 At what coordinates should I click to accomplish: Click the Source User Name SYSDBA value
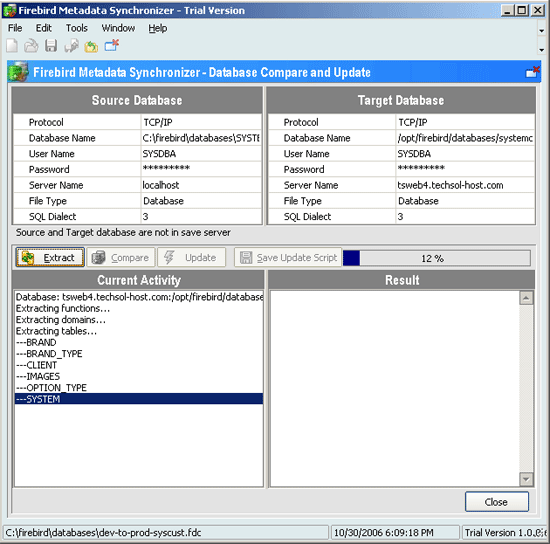pyautogui.click(x=201, y=154)
